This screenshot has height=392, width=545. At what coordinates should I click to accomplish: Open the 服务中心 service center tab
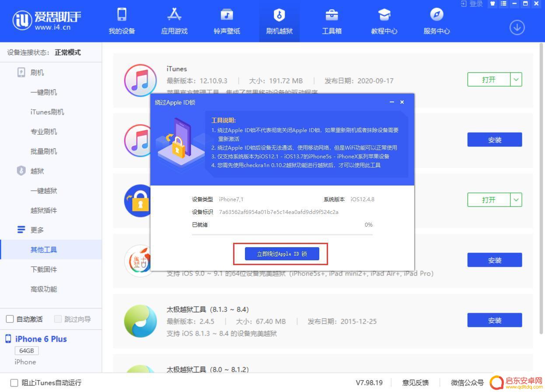[437, 21]
